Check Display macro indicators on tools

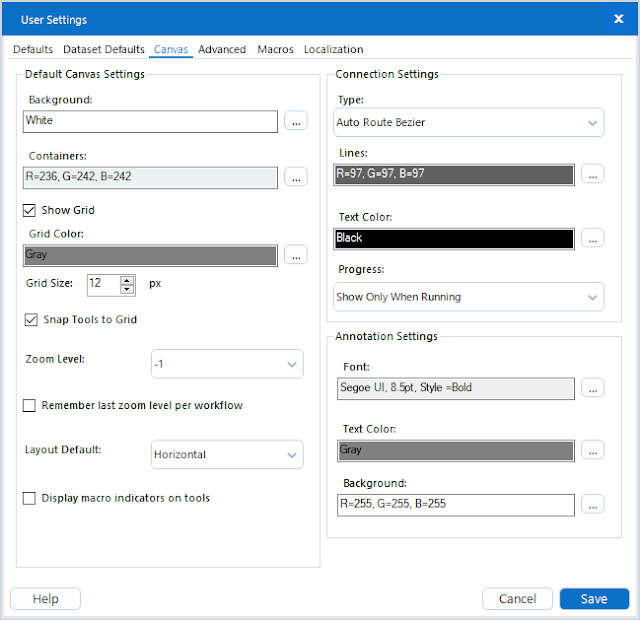click(x=30, y=498)
